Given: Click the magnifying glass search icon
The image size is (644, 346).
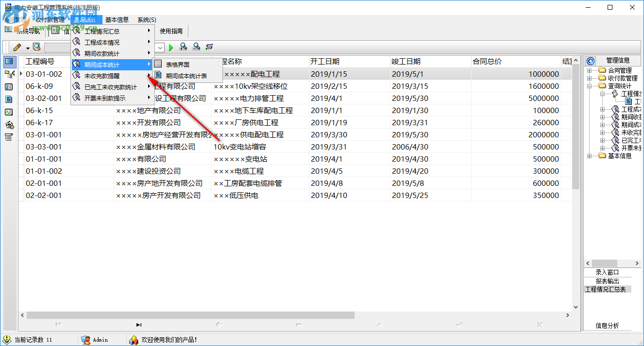Looking at the screenshot, I should click(x=36, y=47).
